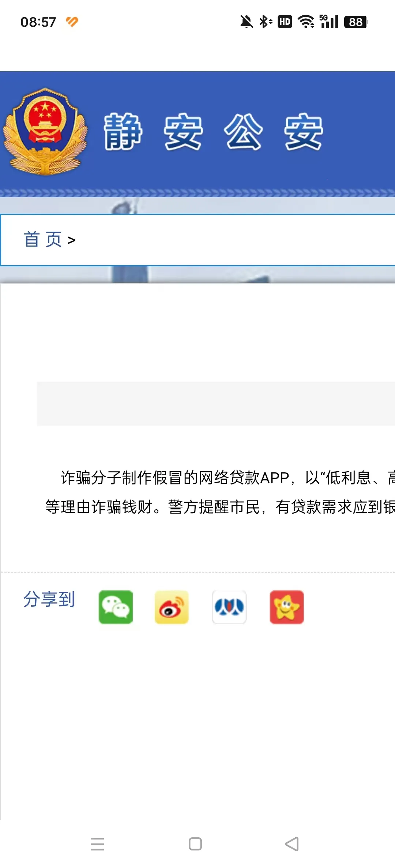Share article to WeChat

116,607
